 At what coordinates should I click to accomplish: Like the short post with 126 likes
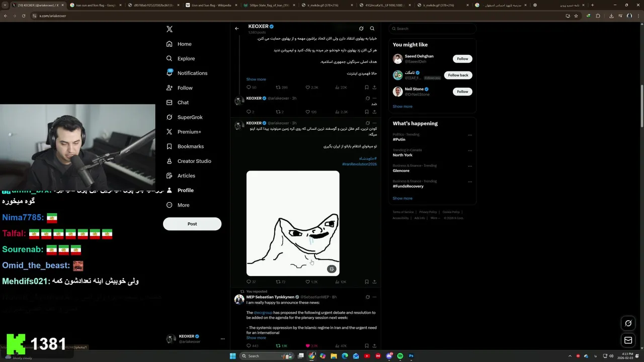311,112
